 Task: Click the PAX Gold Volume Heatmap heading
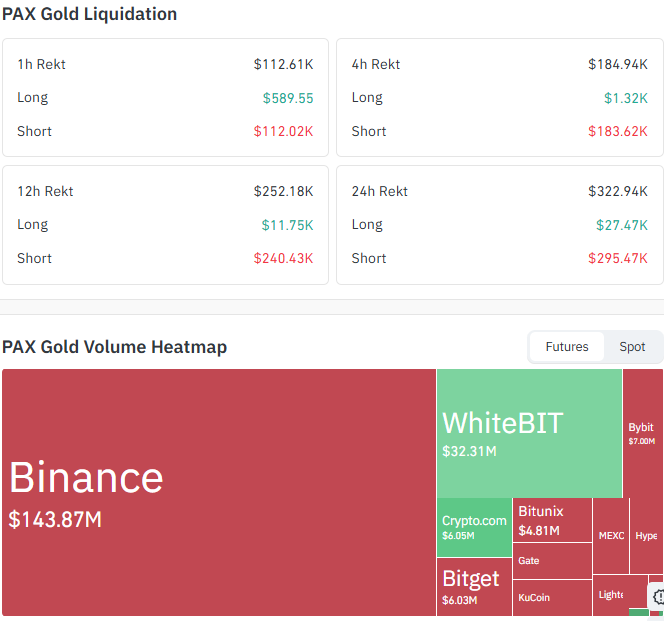click(114, 347)
